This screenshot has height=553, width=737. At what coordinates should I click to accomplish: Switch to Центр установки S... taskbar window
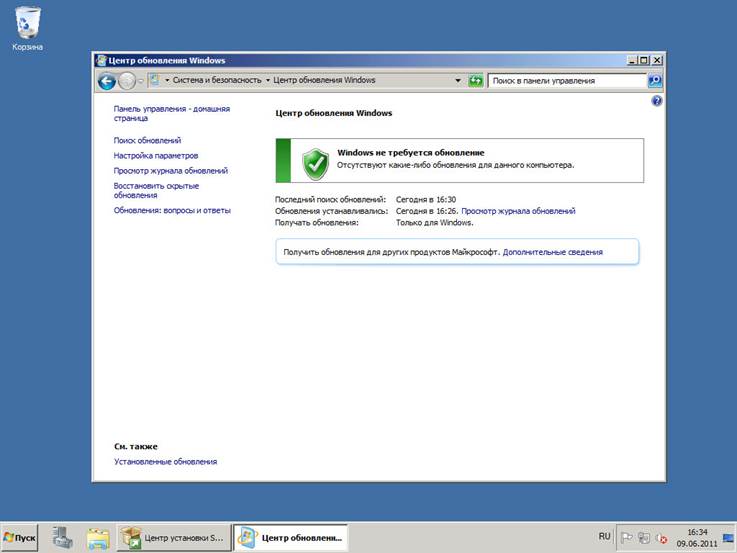coord(174,537)
